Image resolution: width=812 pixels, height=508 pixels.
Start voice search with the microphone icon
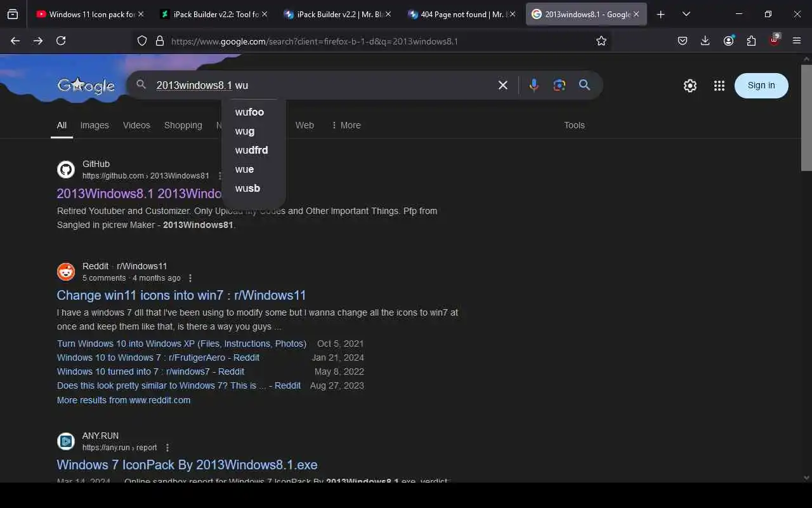(x=534, y=85)
